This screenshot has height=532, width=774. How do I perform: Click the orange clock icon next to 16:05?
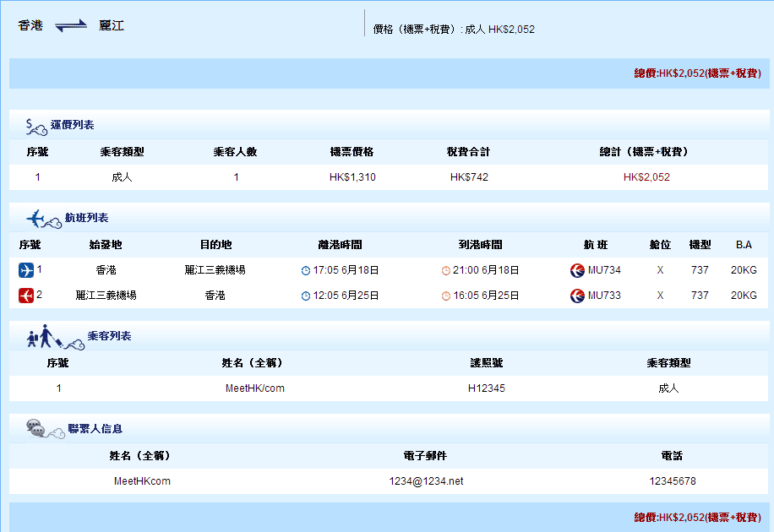tap(446, 296)
